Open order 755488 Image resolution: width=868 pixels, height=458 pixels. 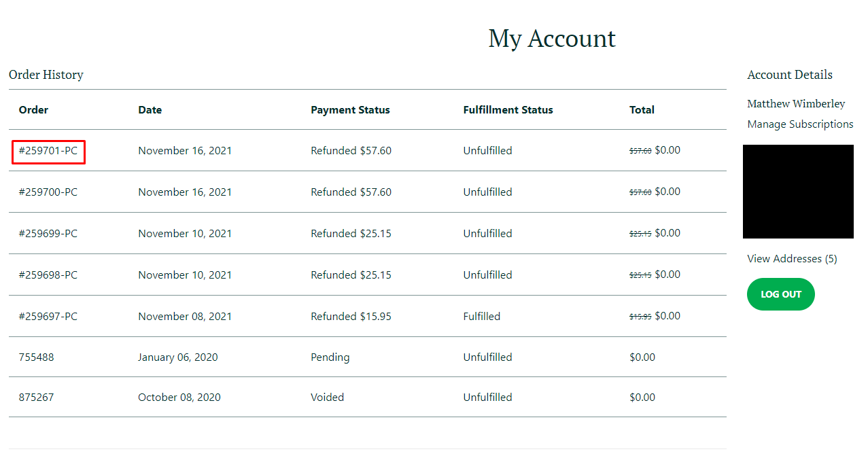37,357
